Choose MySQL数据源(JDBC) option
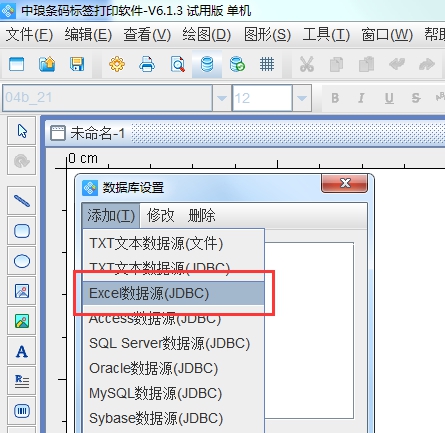 click(x=173, y=393)
